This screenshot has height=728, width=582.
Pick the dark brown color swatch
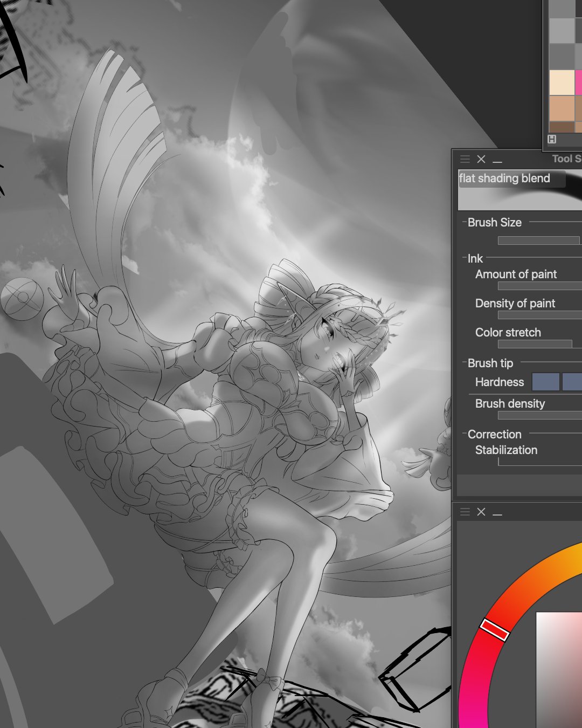562,127
